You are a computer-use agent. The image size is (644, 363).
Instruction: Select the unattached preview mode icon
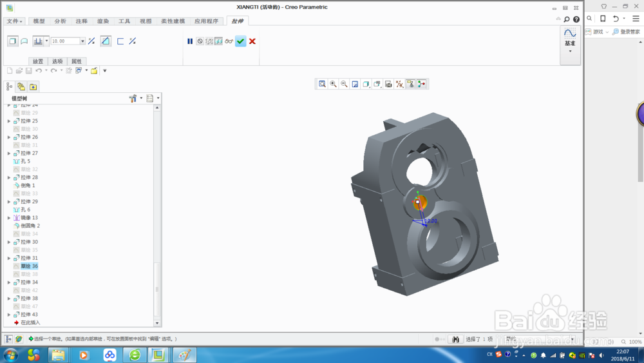click(209, 41)
